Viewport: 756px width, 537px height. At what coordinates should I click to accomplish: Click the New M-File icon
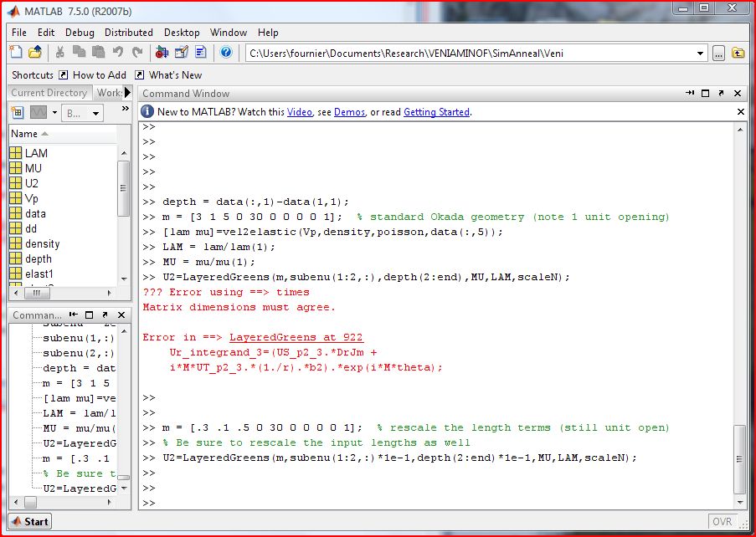pyautogui.click(x=17, y=53)
